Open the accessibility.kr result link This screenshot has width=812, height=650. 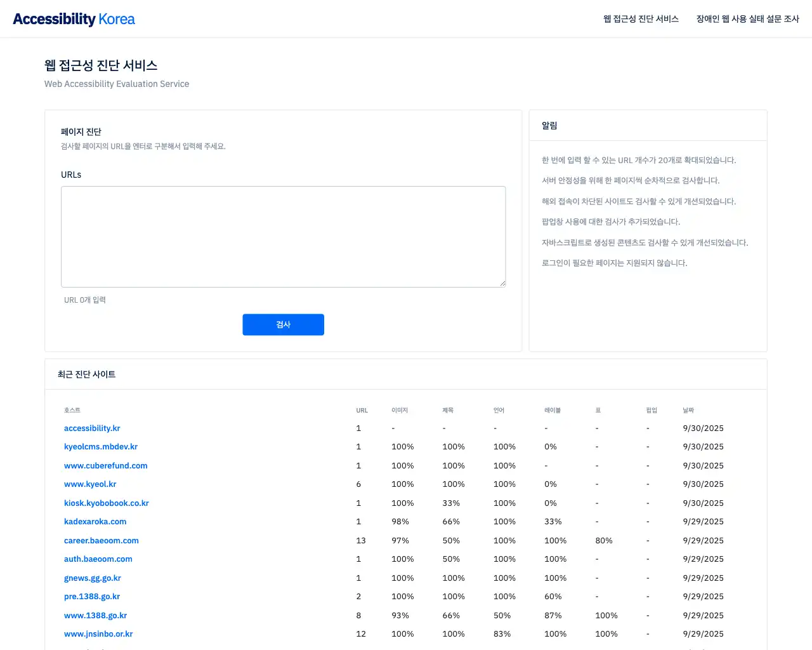[x=92, y=428]
